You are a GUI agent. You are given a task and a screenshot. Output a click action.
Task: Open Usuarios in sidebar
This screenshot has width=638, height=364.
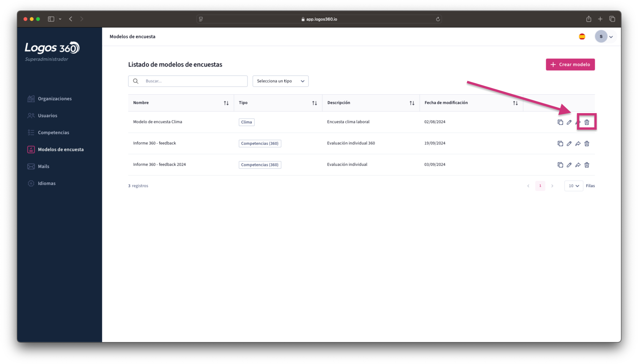click(x=42, y=115)
